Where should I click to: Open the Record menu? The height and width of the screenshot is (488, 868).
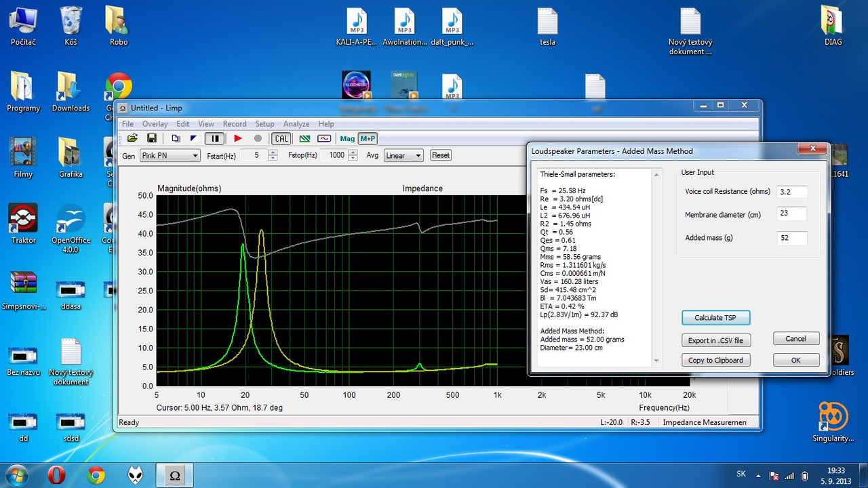235,124
